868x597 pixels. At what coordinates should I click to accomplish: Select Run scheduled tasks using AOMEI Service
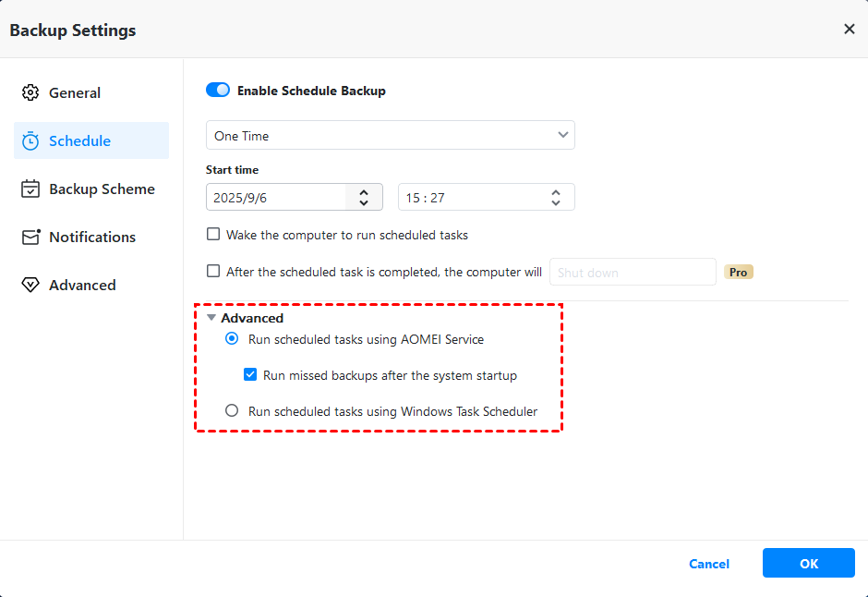[x=232, y=339]
